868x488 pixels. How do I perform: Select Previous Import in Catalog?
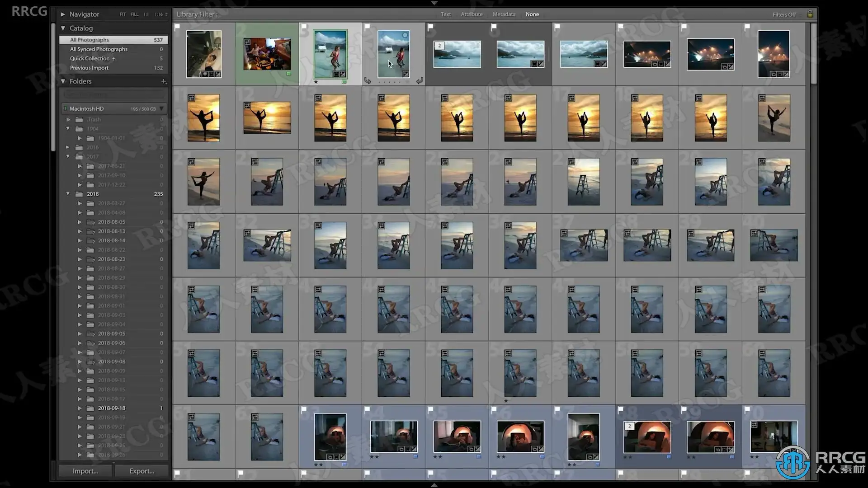113,68
